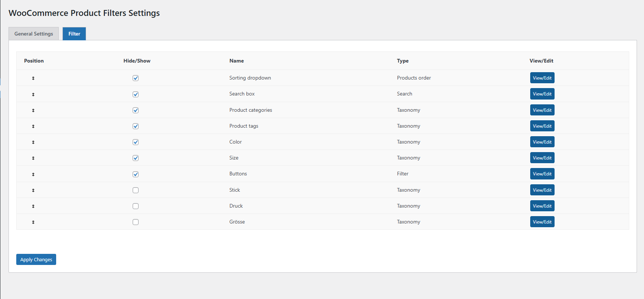Image resolution: width=644 pixels, height=299 pixels.
Task: Check the Grösse filter checkbox
Action: click(x=136, y=222)
